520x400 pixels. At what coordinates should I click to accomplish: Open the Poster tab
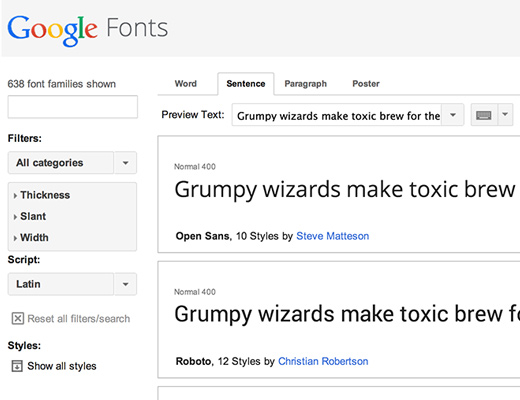click(x=366, y=84)
